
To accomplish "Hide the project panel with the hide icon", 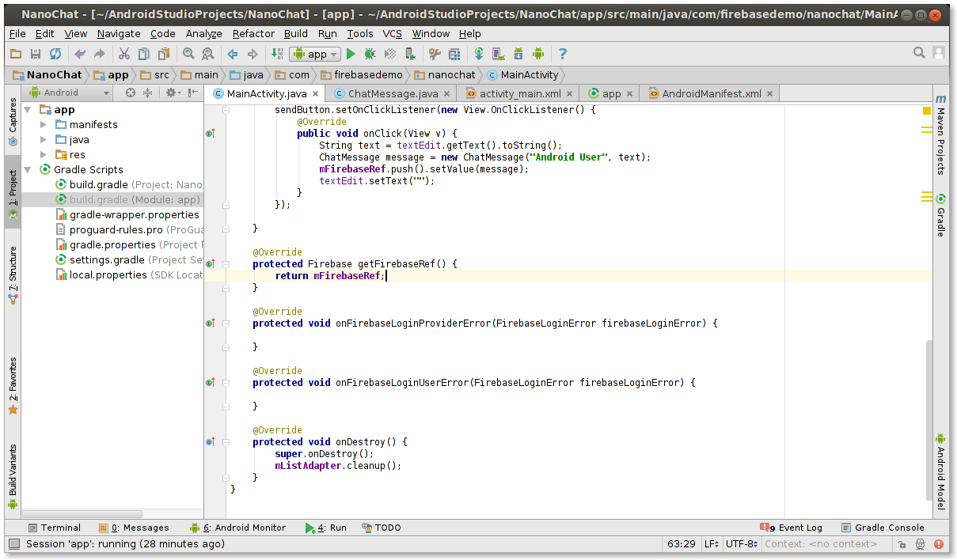I will click(x=193, y=93).
